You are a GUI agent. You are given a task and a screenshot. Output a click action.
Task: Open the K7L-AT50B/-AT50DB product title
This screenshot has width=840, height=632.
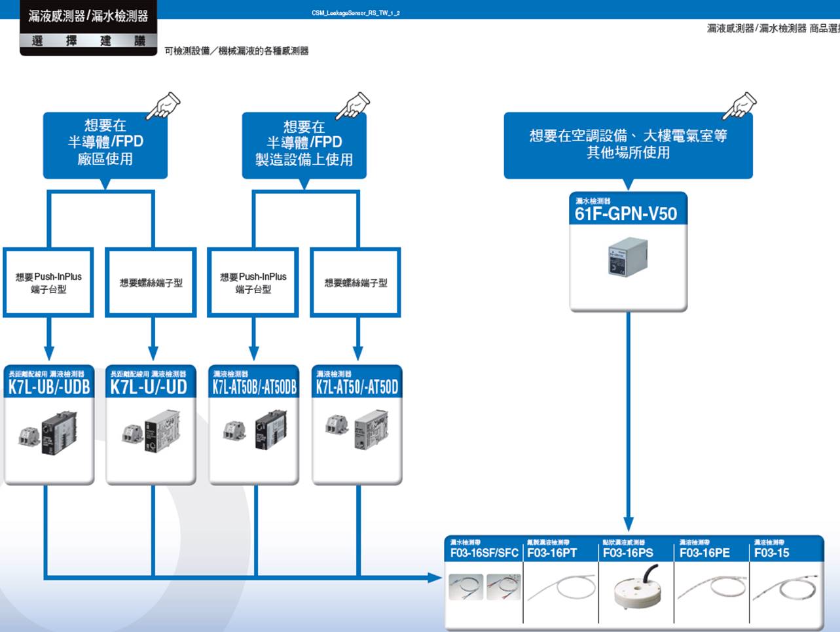pyautogui.click(x=254, y=387)
